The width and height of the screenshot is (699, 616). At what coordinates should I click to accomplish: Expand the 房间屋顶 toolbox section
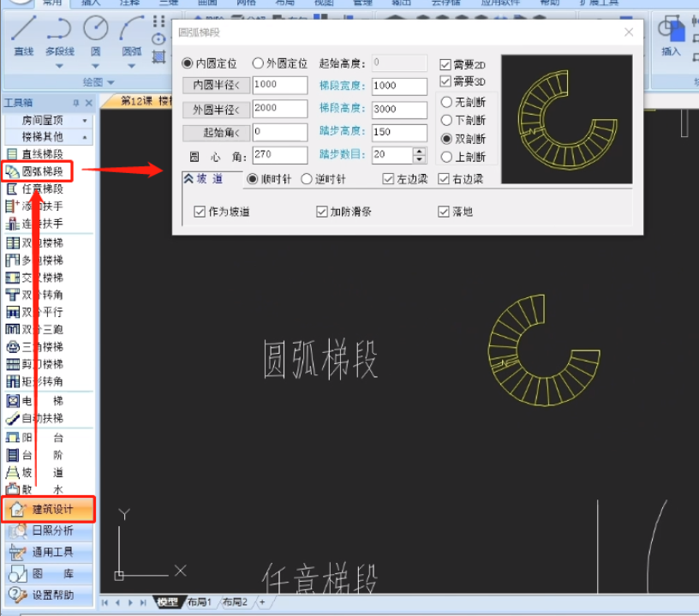point(85,121)
